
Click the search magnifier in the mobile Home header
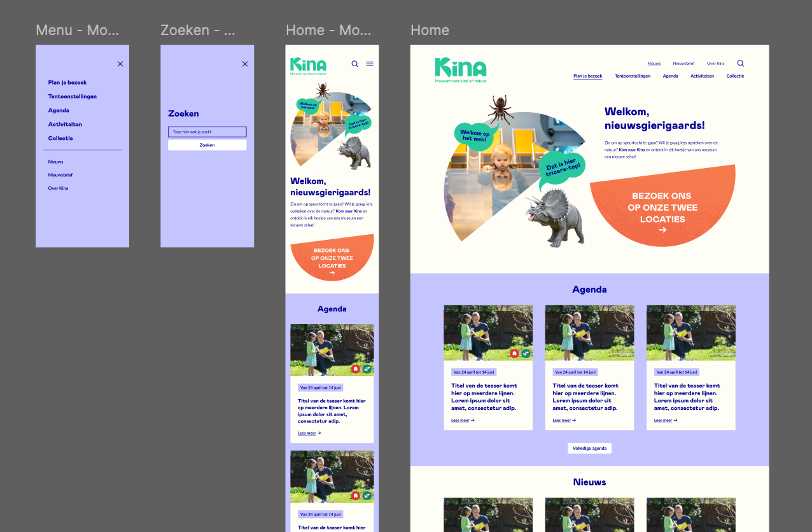[x=355, y=64]
